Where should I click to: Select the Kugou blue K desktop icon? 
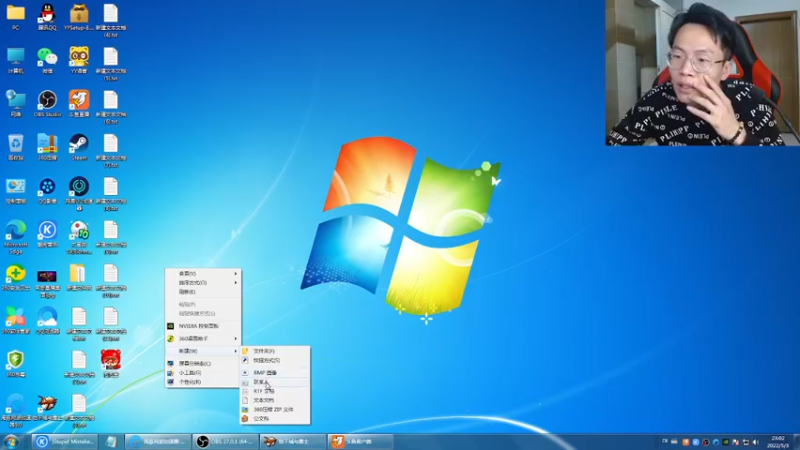(x=47, y=234)
